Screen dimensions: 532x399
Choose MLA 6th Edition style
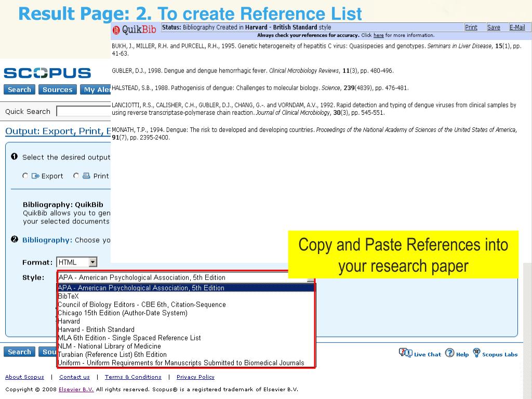coord(185,338)
